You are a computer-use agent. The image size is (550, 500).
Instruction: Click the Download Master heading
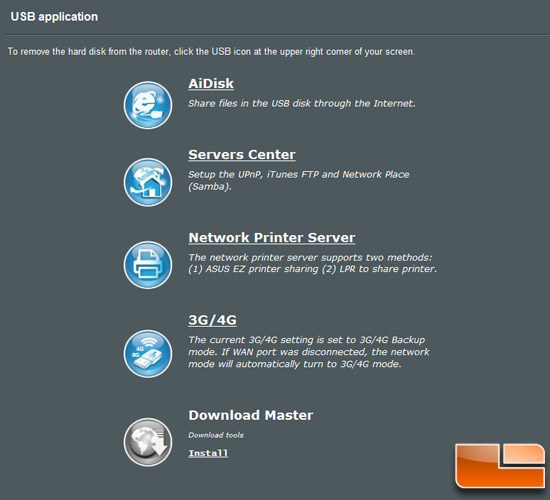pos(250,415)
